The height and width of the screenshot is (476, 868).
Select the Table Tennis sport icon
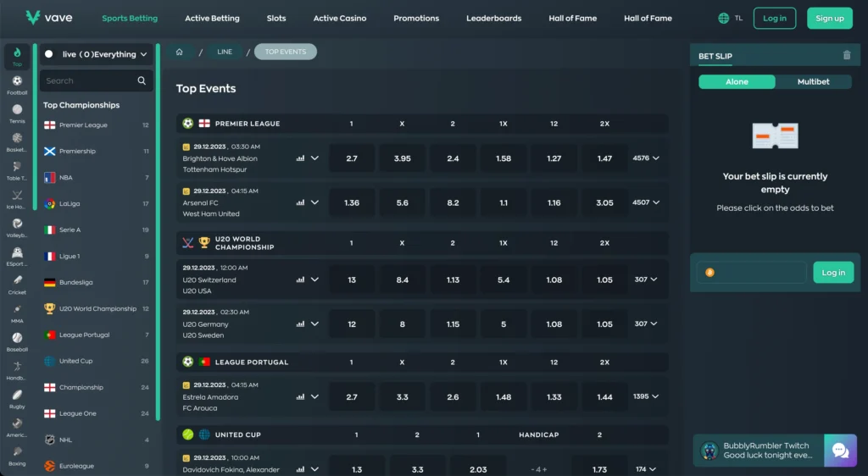point(17,166)
